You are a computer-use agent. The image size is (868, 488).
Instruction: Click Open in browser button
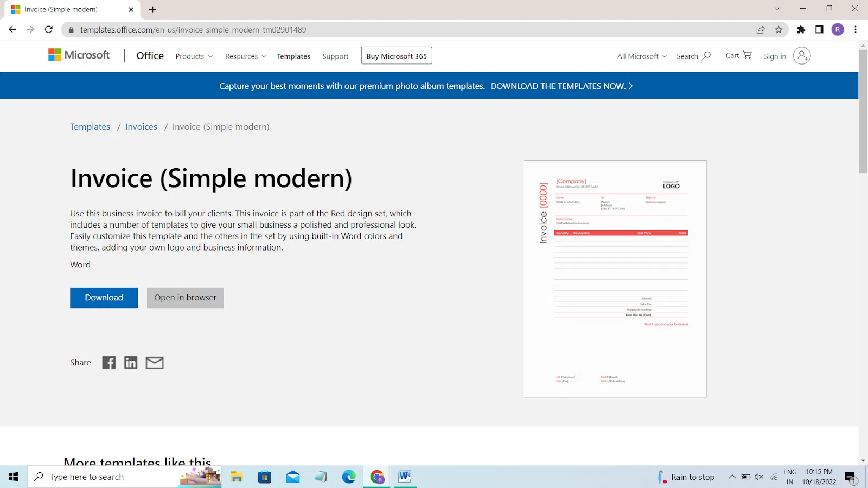click(185, 298)
